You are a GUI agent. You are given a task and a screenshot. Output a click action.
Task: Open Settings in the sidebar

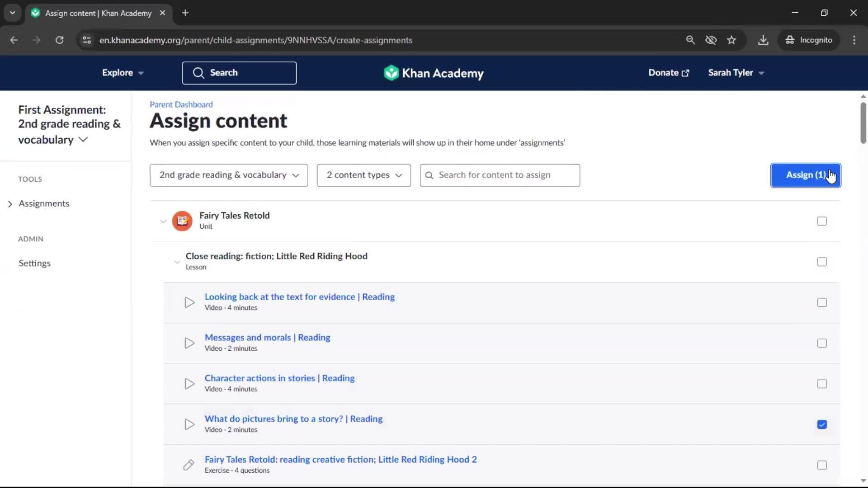tap(35, 263)
